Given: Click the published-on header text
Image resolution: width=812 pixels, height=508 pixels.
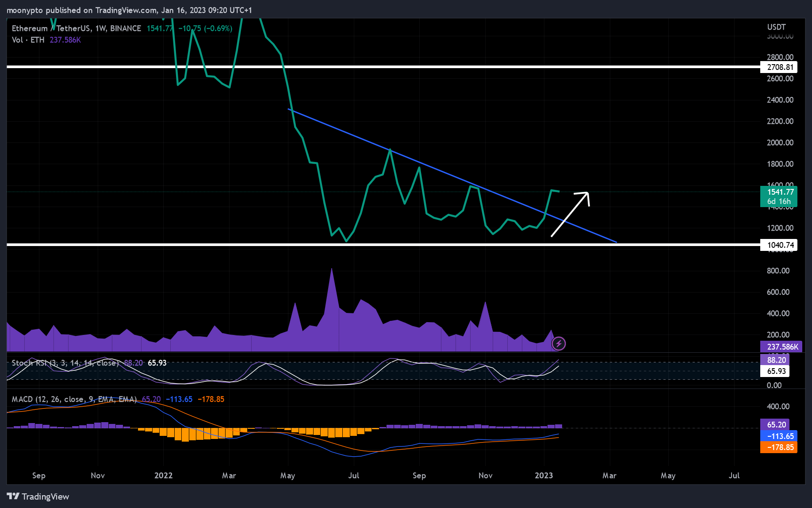Looking at the screenshot, I should click(x=129, y=10).
